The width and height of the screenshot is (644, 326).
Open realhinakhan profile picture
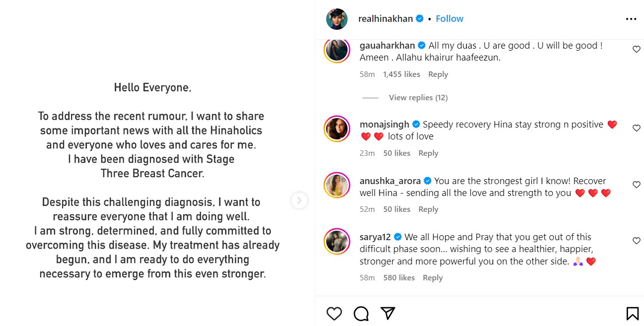(x=337, y=19)
